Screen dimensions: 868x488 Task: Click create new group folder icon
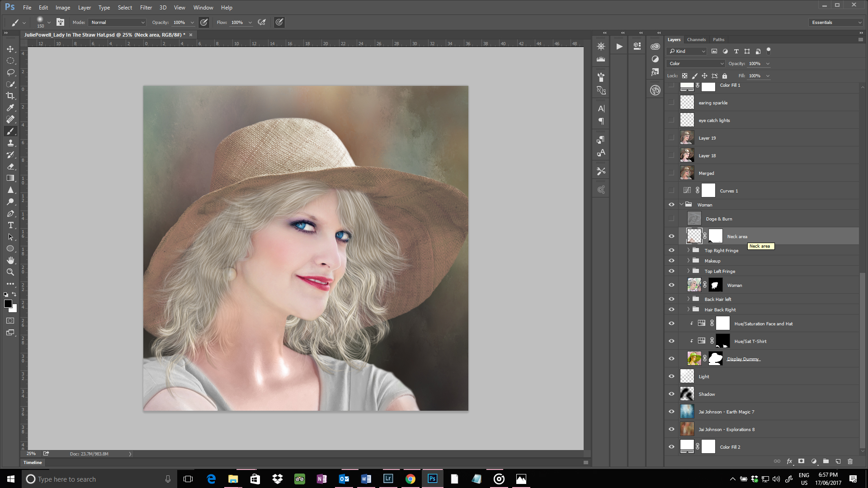tap(826, 461)
